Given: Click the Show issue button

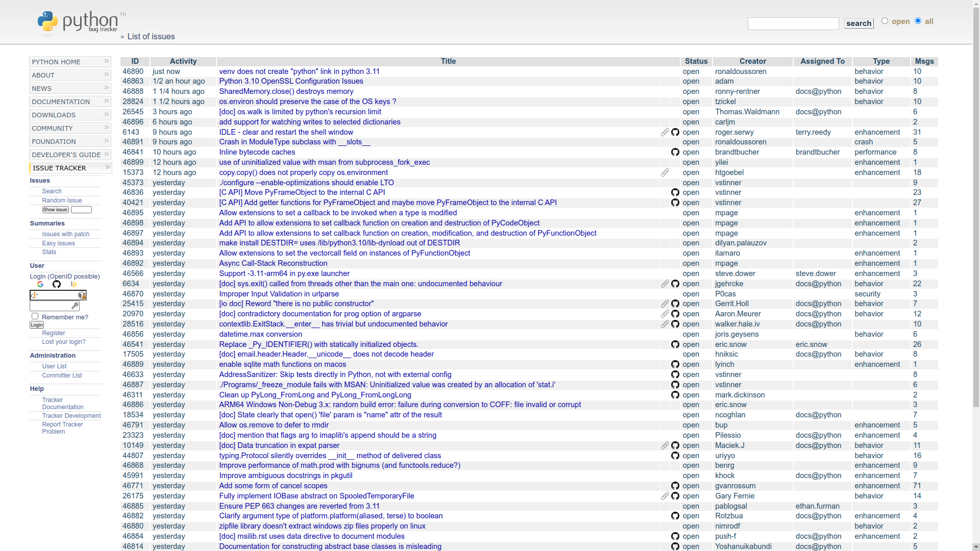Looking at the screenshot, I should click(x=56, y=210).
